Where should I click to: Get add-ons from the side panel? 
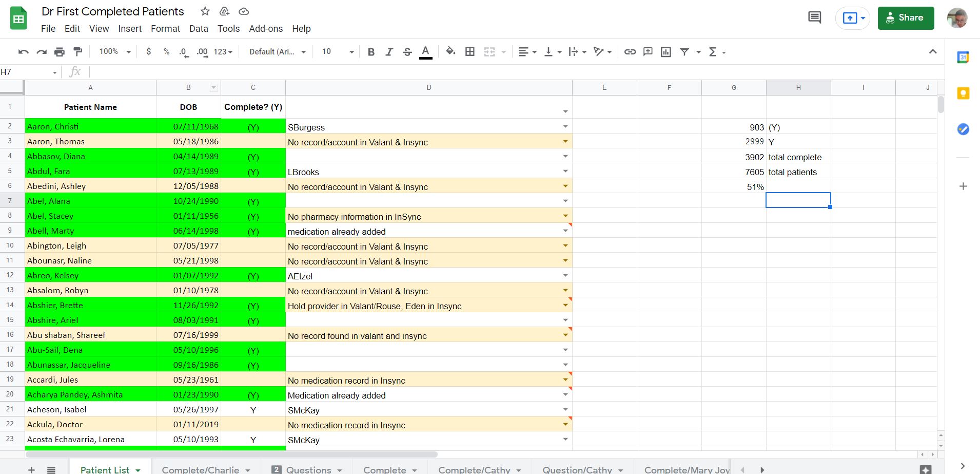[x=963, y=186]
